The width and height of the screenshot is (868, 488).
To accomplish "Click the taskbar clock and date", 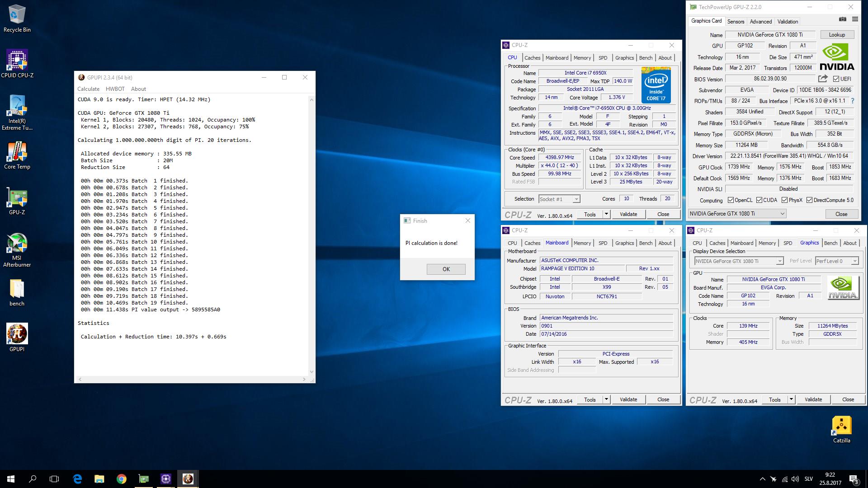I will 830,479.
